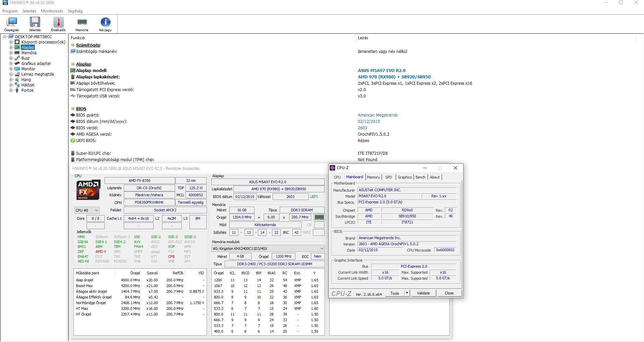The width and height of the screenshot is (644, 342).
Task: Click the Hang speaker tree icon
Action: pyautogui.click(x=17, y=80)
